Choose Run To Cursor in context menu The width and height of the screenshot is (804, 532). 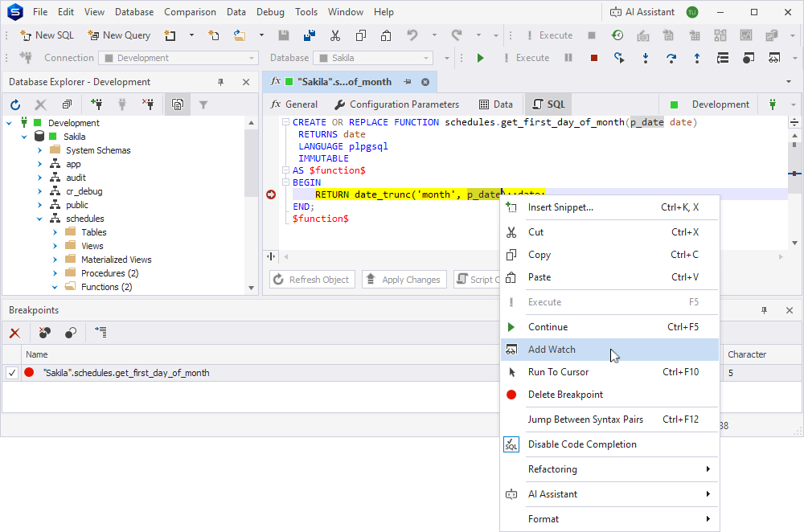click(609, 372)
